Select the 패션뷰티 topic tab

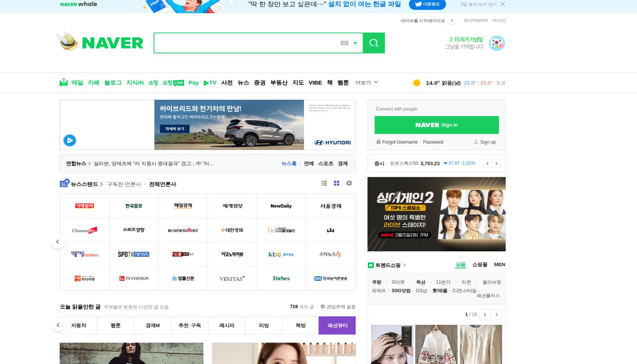tap(337, 326)
